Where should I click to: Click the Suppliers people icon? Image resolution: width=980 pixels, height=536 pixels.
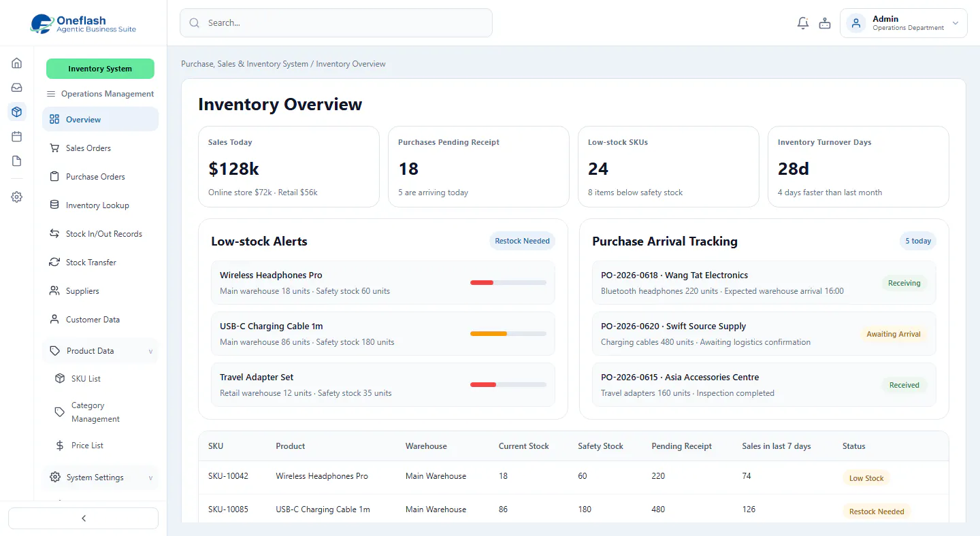[x=54, y=291]
